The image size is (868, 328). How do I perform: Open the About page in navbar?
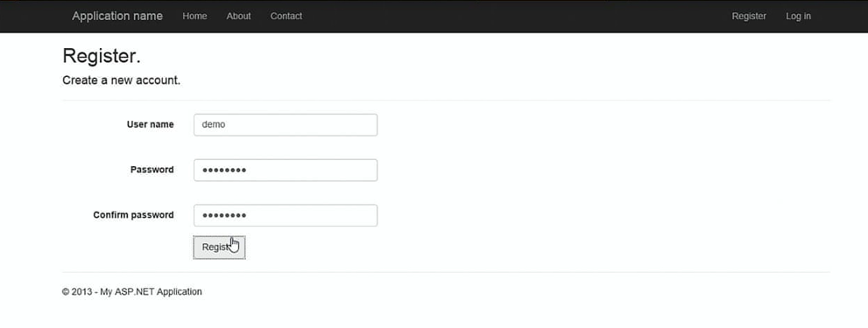(238, 16)
